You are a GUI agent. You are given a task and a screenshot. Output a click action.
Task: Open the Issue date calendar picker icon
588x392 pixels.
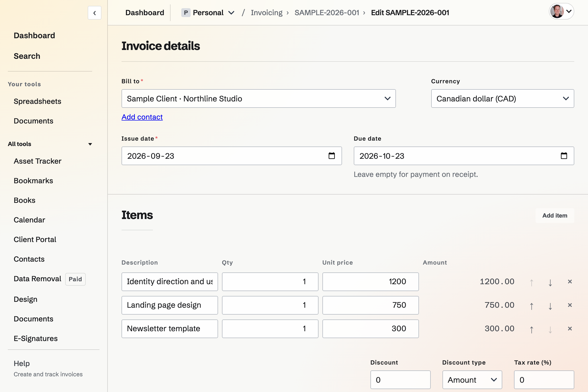(x=331, y=156)
